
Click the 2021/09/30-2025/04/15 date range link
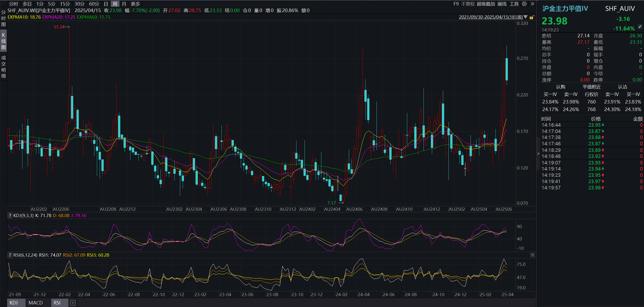tap(490, 17)
